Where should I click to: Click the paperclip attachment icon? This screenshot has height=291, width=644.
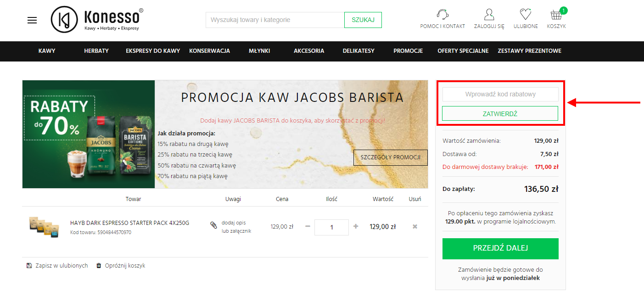point(213,225)
